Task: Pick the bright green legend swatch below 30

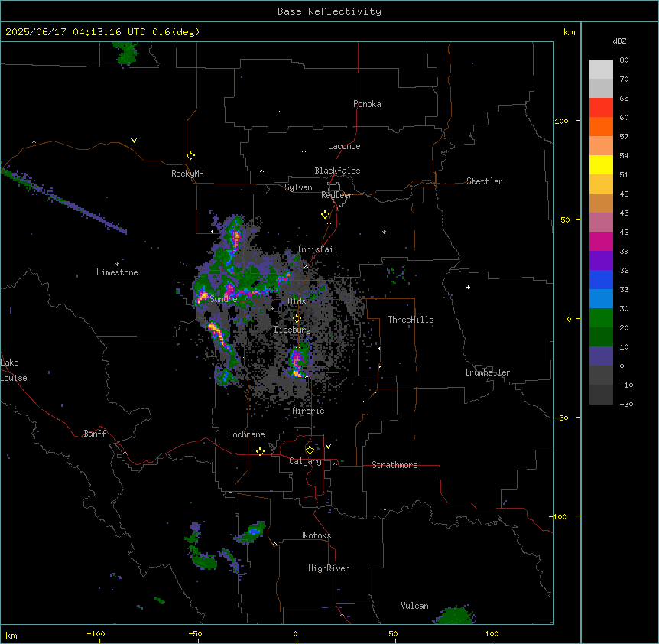Action: tap(601, 318)
